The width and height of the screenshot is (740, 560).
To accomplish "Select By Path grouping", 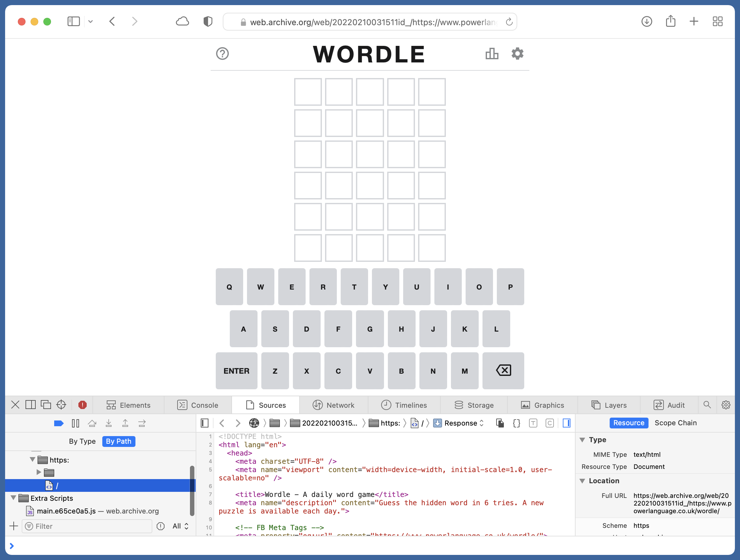I will [119, 441].
